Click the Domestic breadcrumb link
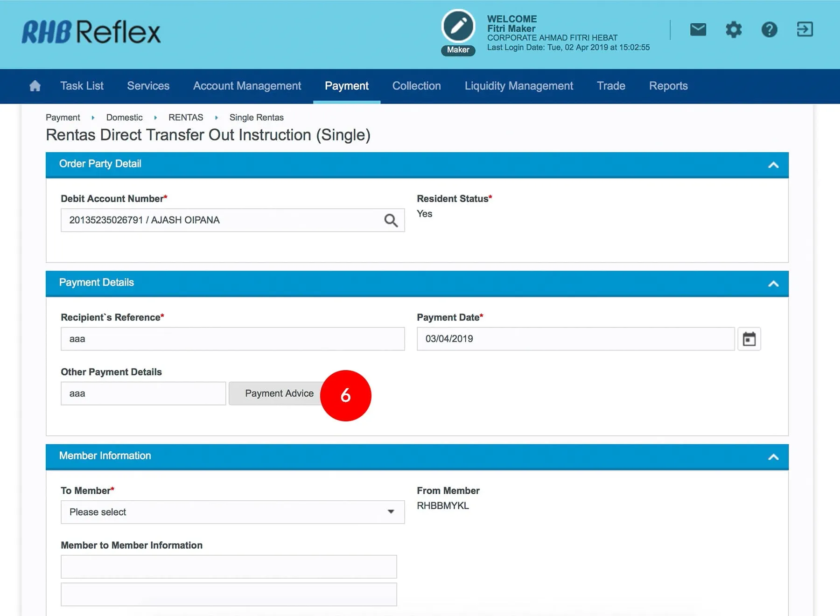The image size is (840, 616). coord(124,118)
